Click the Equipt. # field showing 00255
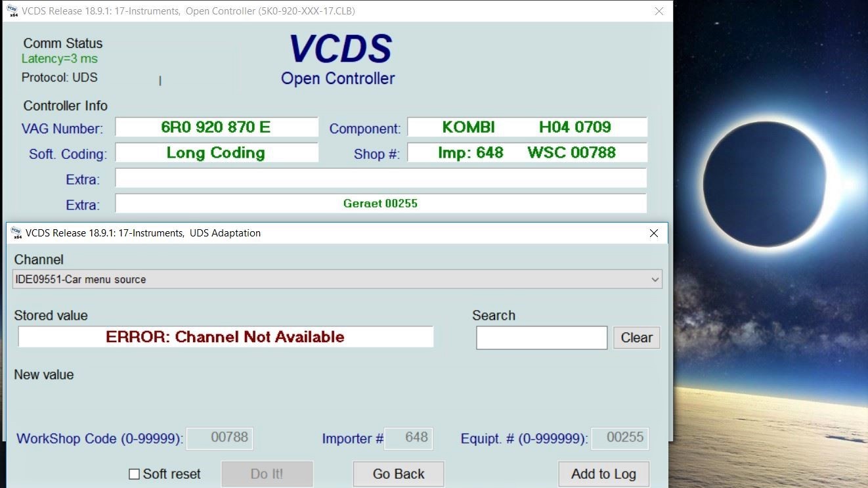The image size is (868, 488). (620, 438)
